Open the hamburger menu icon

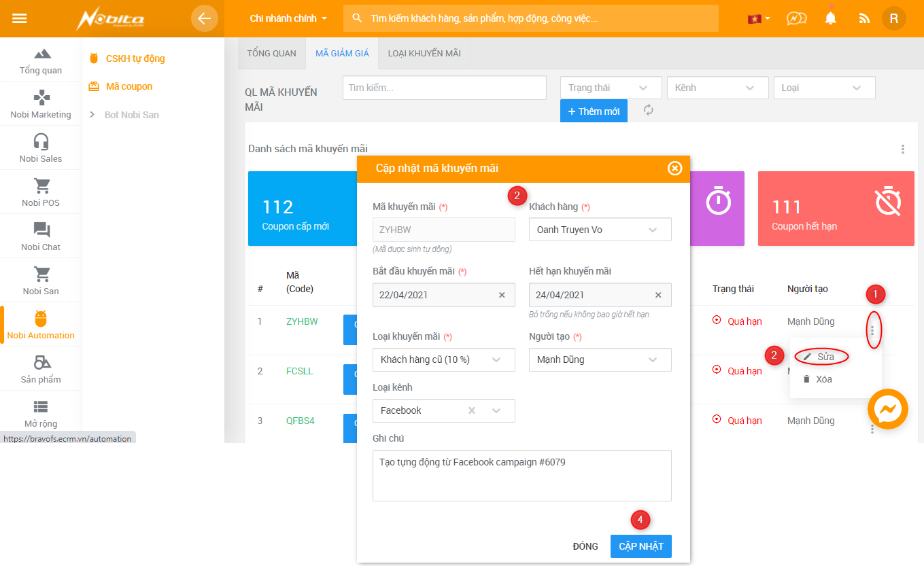click(20, 18)
